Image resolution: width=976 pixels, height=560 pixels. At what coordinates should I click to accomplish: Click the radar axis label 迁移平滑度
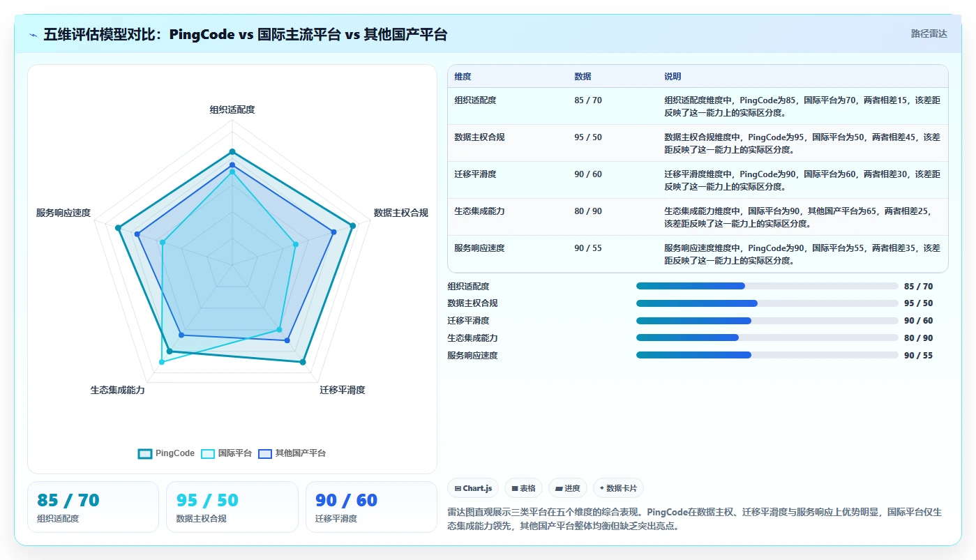pyautogui.click(x=343, y=390)
